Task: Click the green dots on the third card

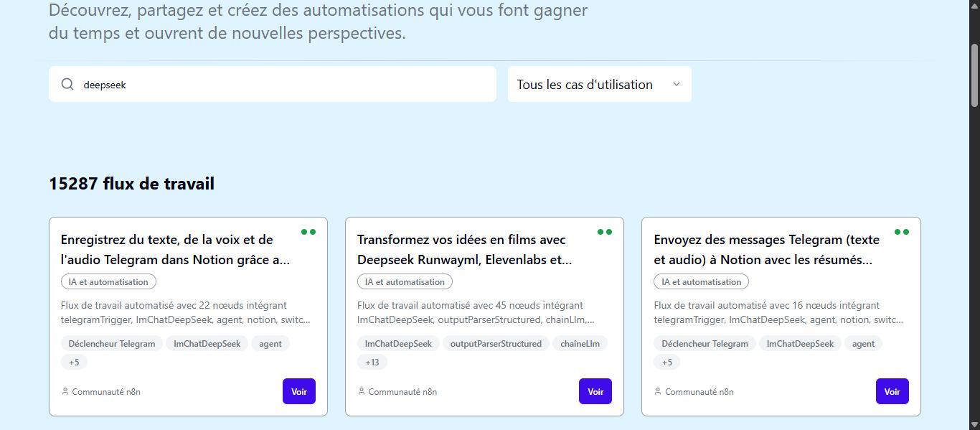Action: (x=902, y=232)
